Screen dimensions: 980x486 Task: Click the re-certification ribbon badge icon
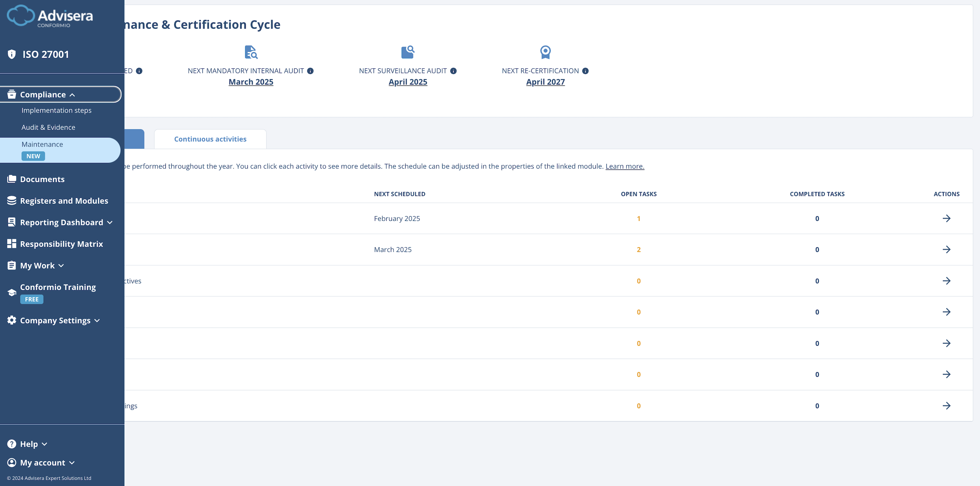pos(545,52)
